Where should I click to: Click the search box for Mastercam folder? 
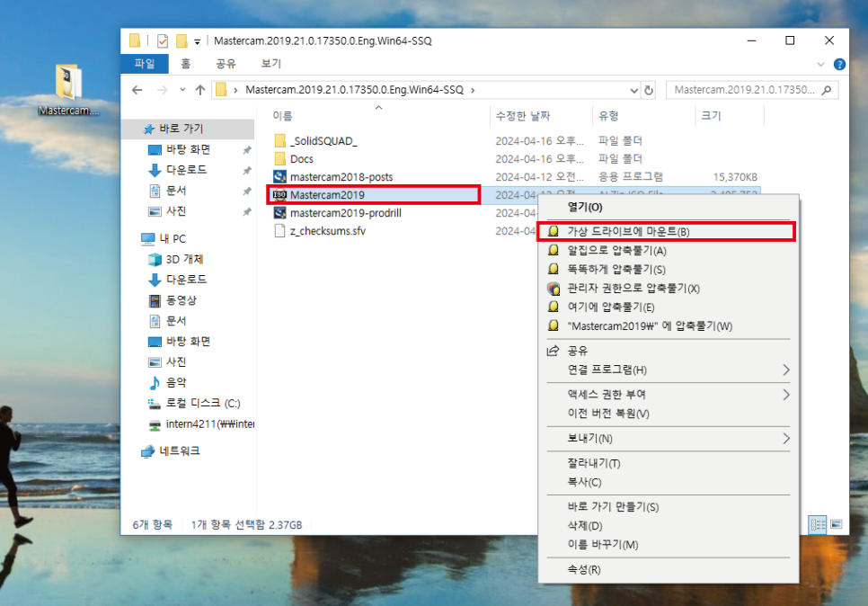(x=752, y=90)
